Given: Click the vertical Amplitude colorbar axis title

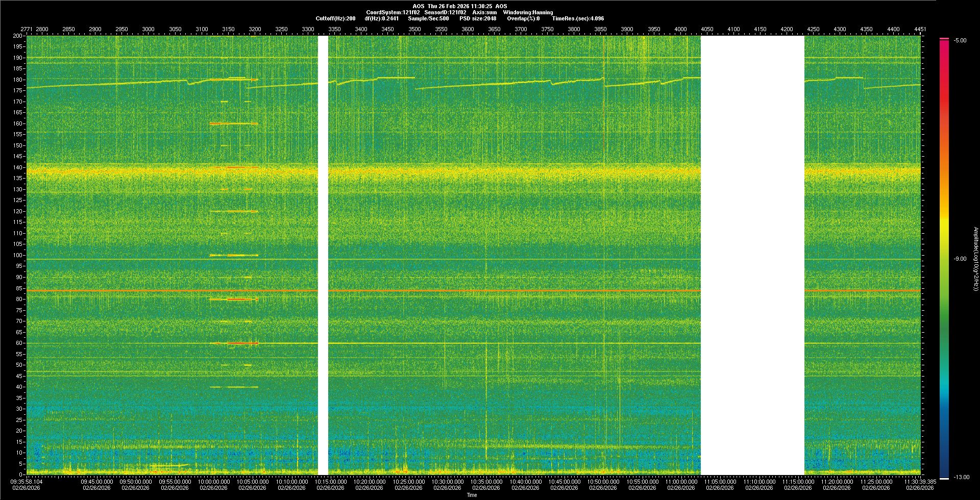Looking at the screenshot, I should 975,259.
